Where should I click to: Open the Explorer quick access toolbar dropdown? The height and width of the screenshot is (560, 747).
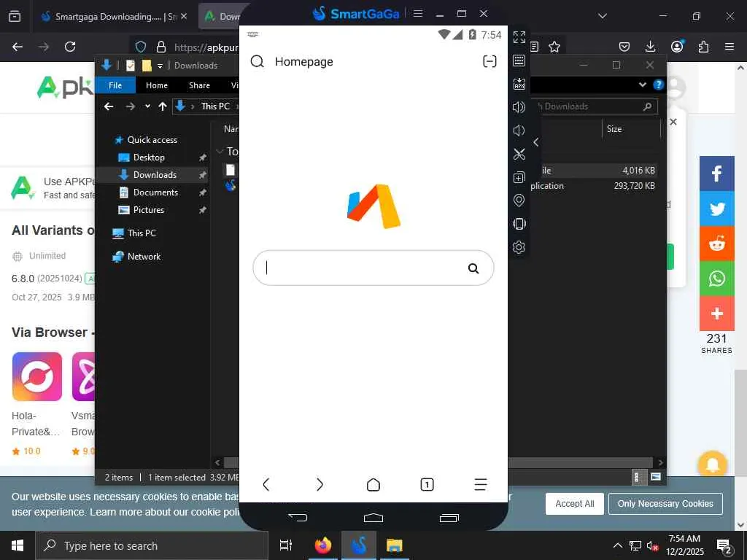160,66
